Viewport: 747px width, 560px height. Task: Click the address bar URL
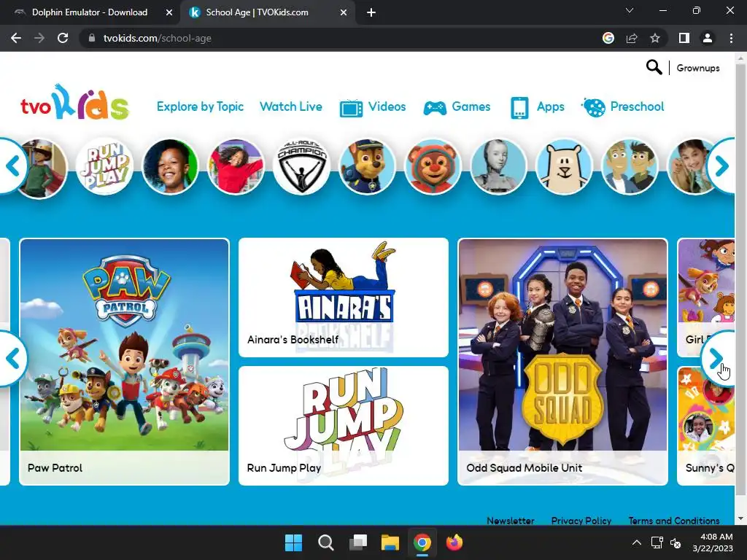[x=158, y=38]
